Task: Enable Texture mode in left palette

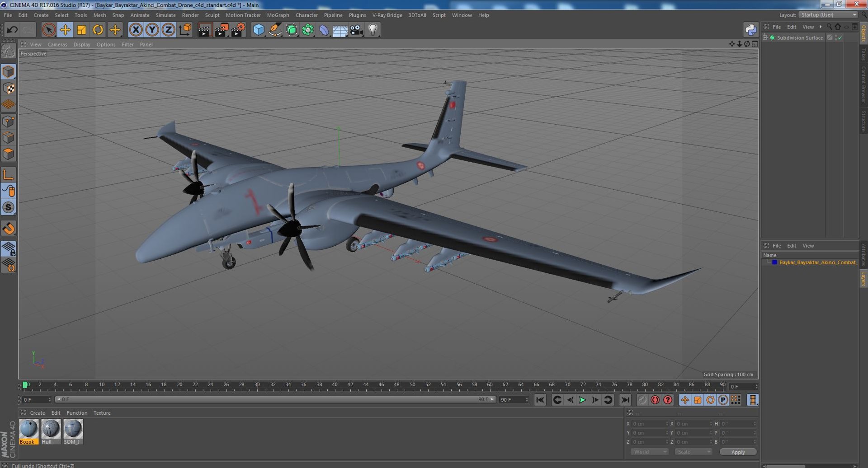Action: 9,88
